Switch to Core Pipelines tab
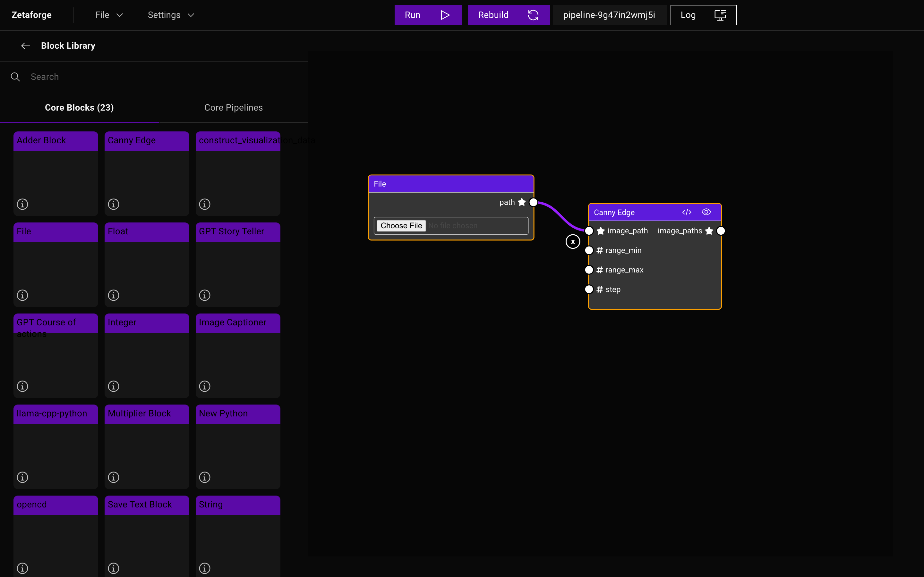 click(234, 107)
